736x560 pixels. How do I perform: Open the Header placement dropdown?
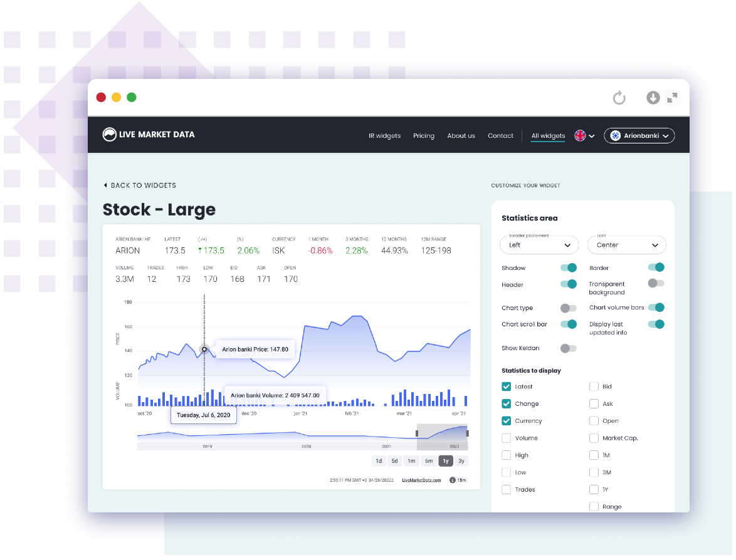point(539,245)
